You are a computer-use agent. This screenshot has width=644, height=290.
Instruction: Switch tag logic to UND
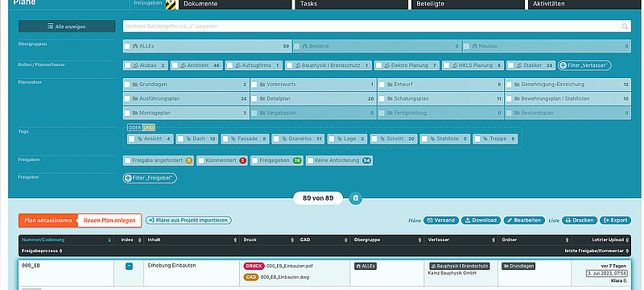coord(149,128)
